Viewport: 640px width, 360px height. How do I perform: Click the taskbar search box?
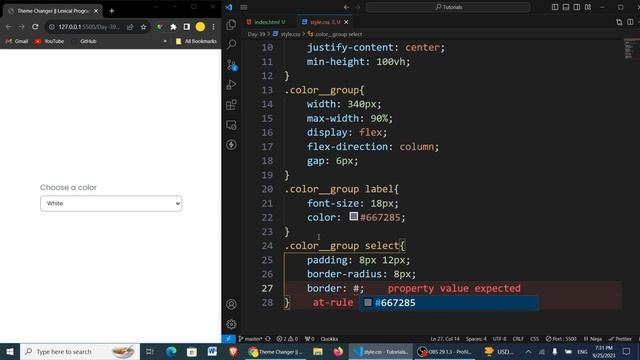[80, 351]
